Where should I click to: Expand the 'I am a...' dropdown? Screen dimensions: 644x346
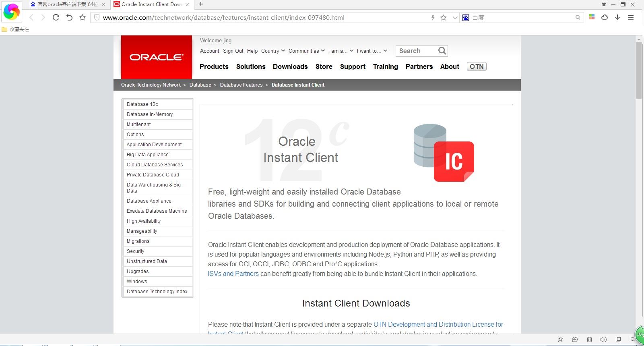[341, 51]
